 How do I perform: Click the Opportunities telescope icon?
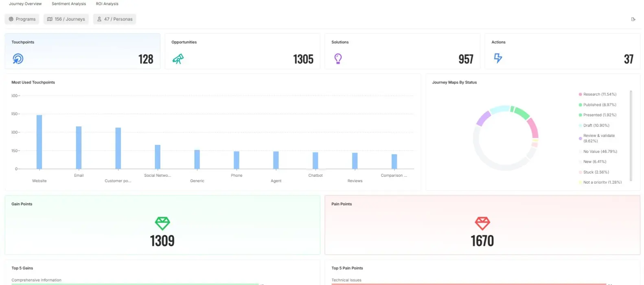coord(178,59)
